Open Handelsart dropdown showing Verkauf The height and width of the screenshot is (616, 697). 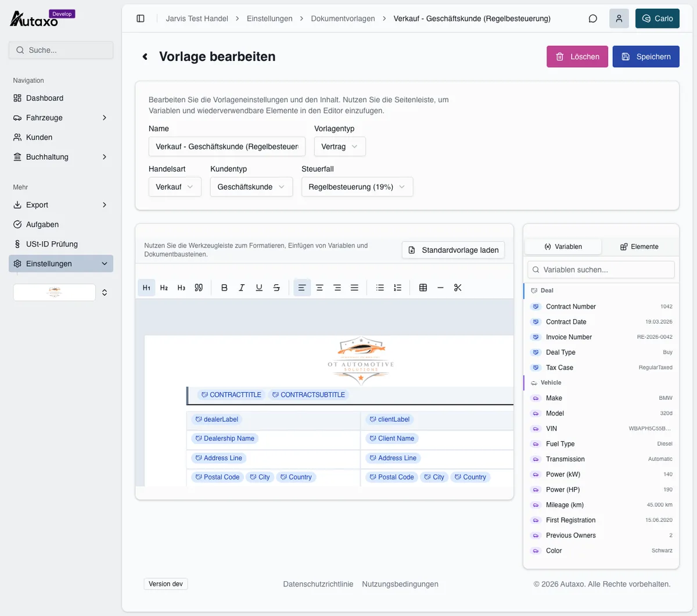[175, 187]
